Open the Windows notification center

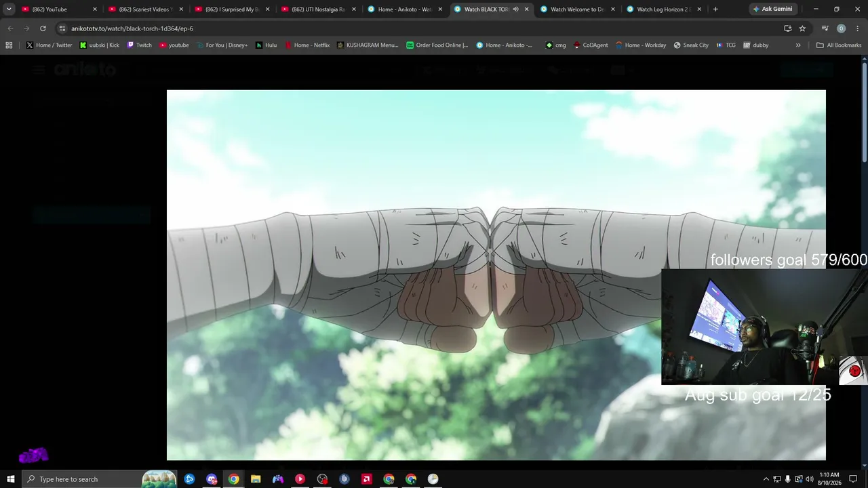tap(853, 479)
